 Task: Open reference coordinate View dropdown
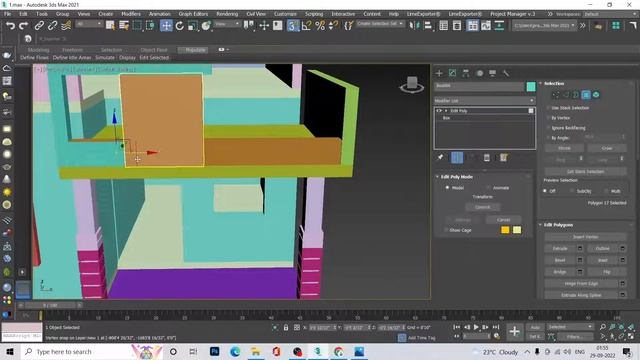point(227,24)
